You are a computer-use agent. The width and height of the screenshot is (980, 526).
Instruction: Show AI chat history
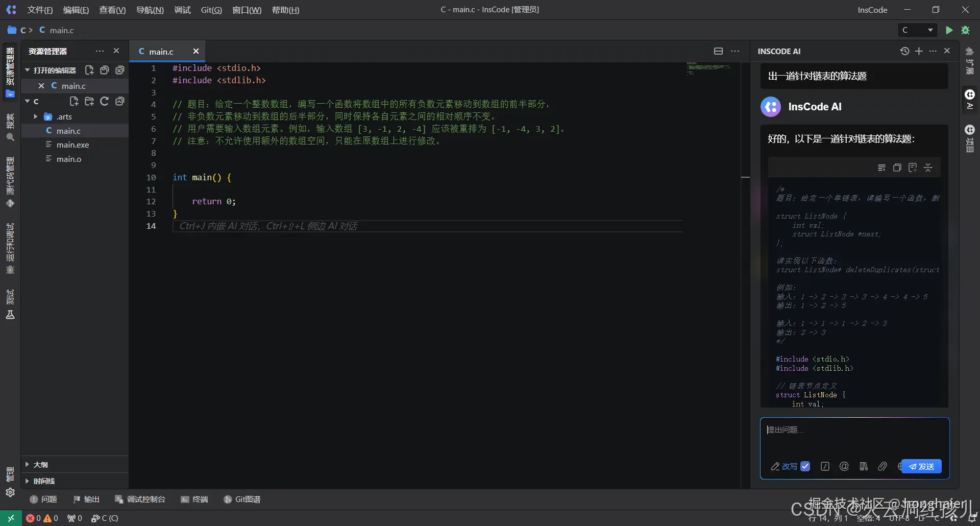pos(904,51)
